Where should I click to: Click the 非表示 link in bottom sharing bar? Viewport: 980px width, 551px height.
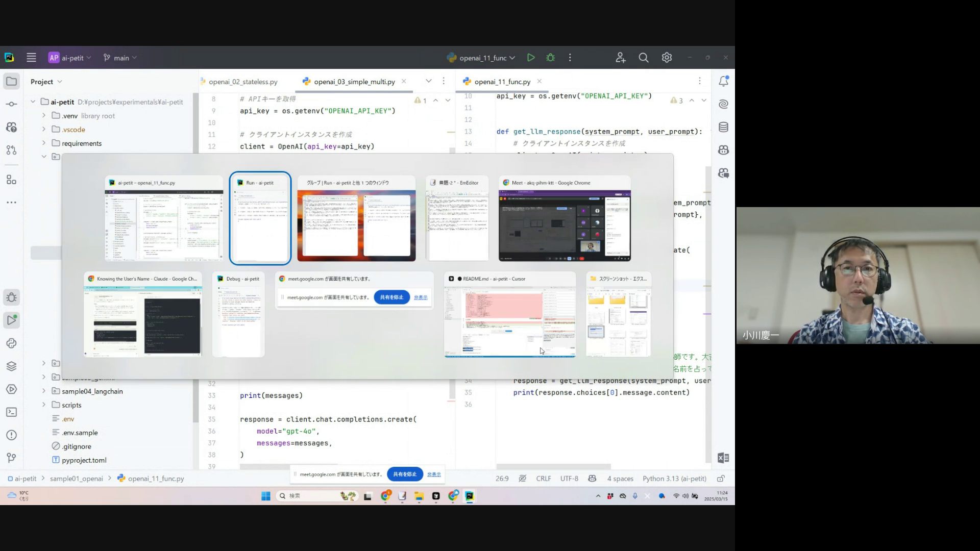point(434,474)
